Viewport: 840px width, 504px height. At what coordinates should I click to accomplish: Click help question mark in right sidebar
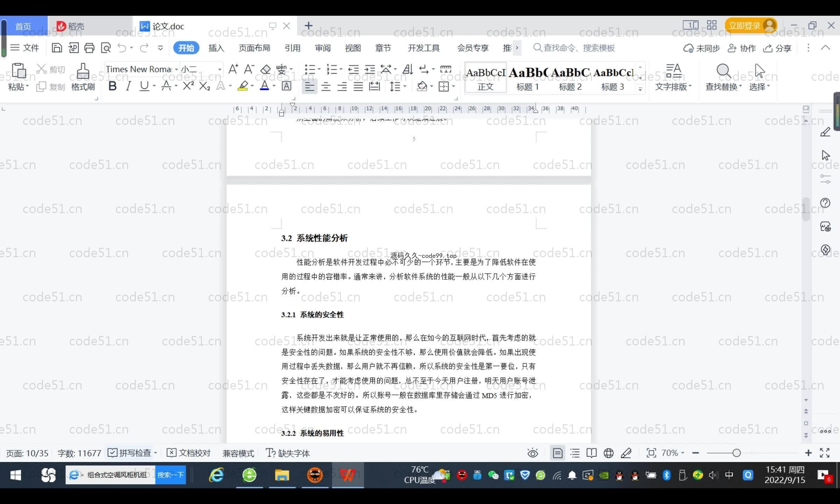click(x=825, y=203)
